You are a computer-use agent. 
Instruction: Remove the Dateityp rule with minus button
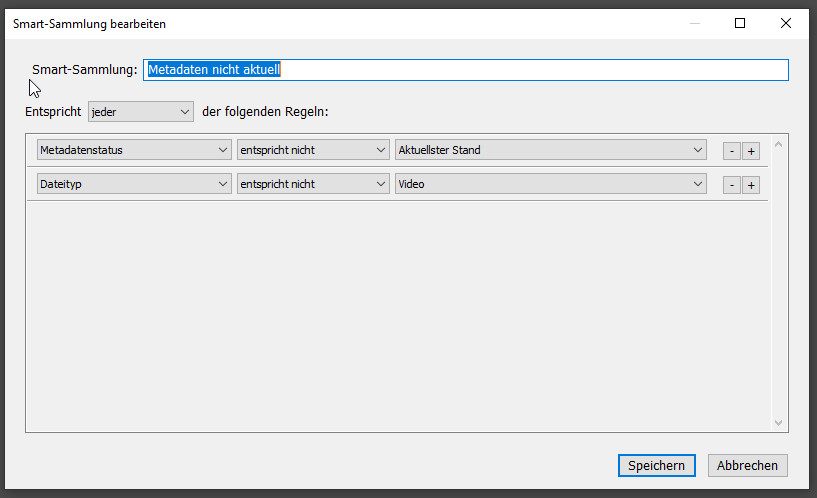(x=732, y=185)
